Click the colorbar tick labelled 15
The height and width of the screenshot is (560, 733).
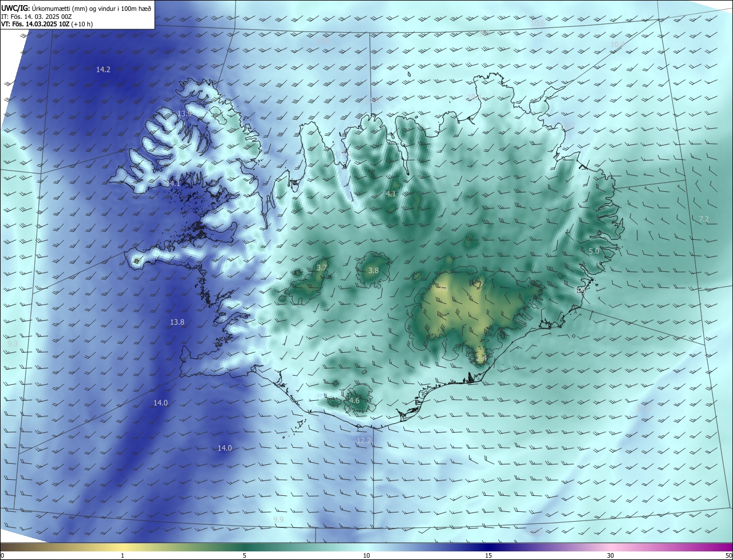(x=488, y=555)
